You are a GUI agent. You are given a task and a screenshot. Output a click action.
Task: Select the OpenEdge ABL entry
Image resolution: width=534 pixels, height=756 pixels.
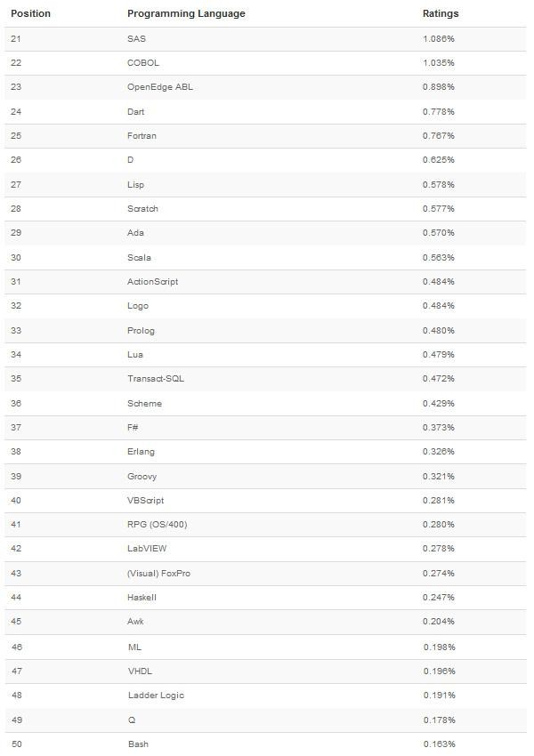159,87
